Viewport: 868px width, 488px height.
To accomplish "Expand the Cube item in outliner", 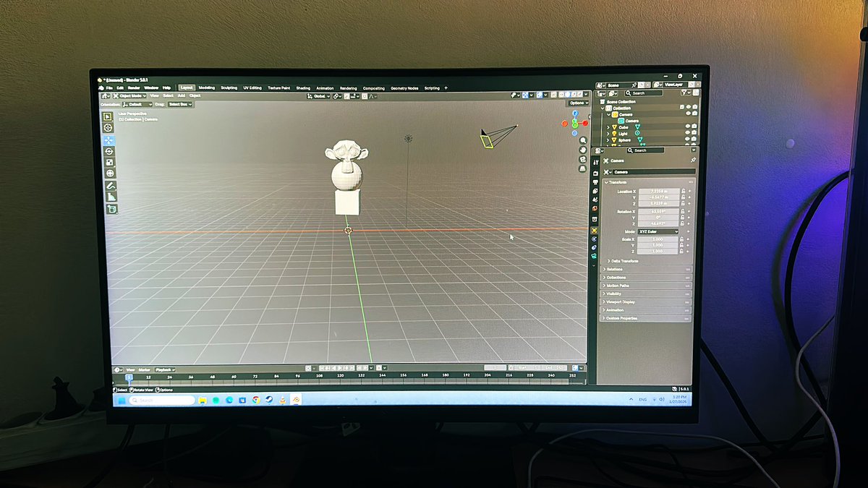I will [608, 127].
